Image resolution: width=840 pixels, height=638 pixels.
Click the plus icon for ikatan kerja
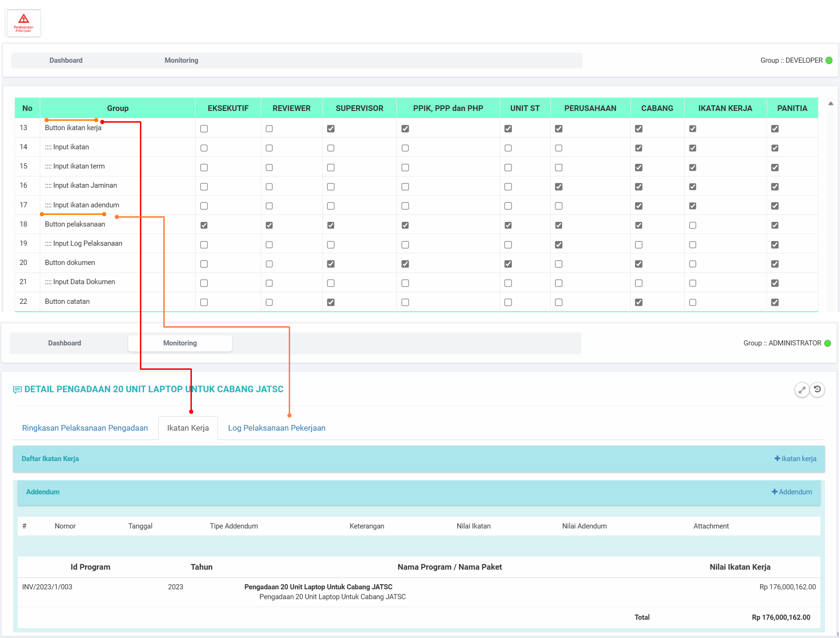click(x=777, y=459)
